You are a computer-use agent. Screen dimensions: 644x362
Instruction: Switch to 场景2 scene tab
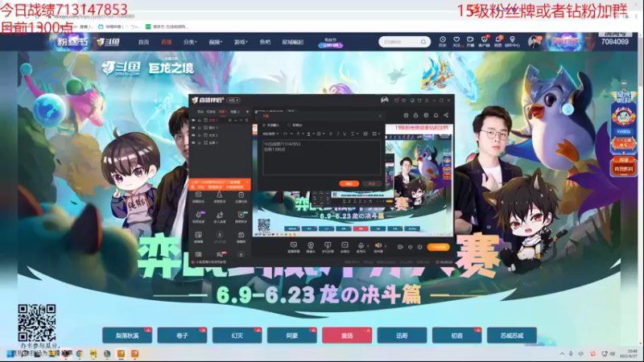tap(235, 112)
